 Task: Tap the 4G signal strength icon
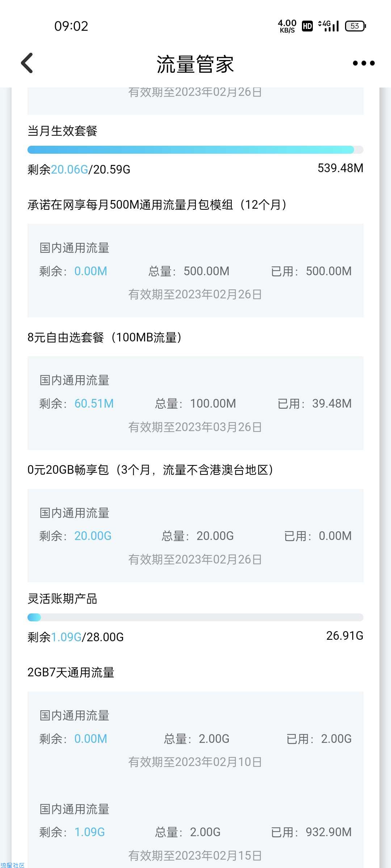click(x=328, y=26)
